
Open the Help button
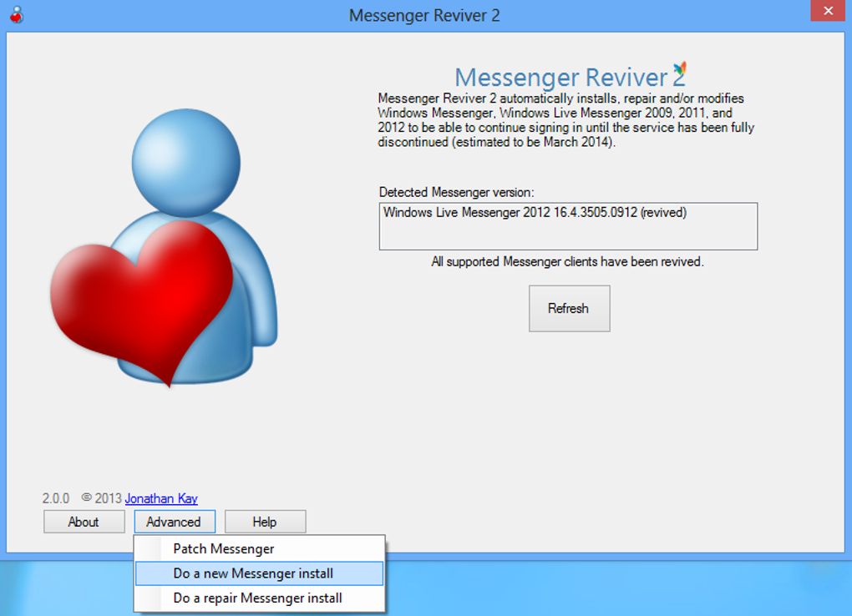click(265, 522)
